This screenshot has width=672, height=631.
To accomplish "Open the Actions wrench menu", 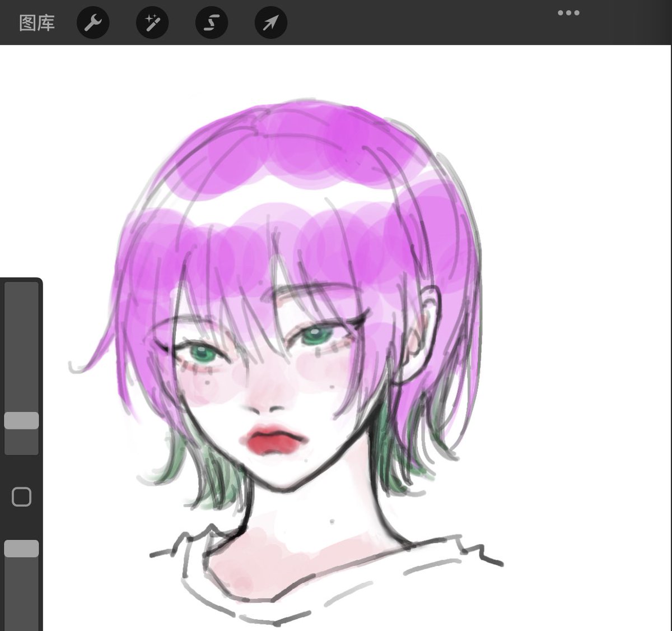I will [x=93, y=22].
